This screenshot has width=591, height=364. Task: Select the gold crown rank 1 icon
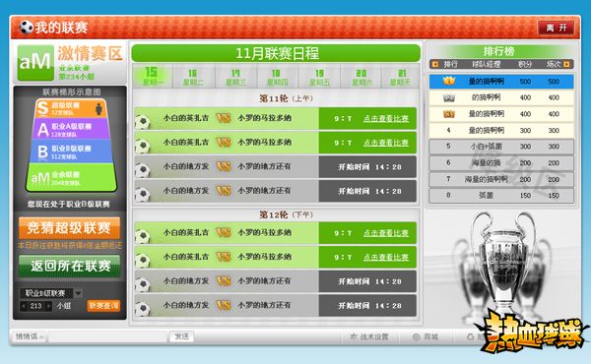click(x=448, y=81)
